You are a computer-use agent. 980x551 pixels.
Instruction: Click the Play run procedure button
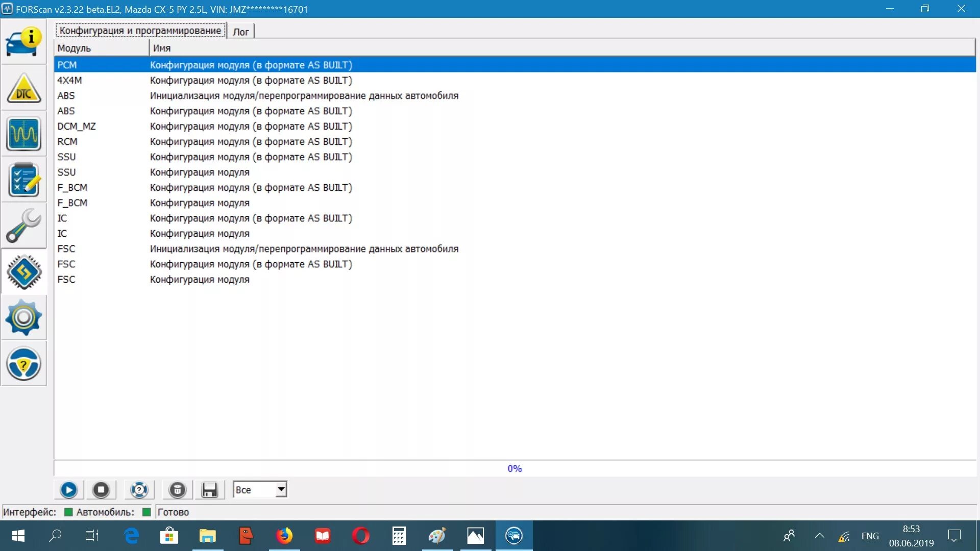coord(69,490)
